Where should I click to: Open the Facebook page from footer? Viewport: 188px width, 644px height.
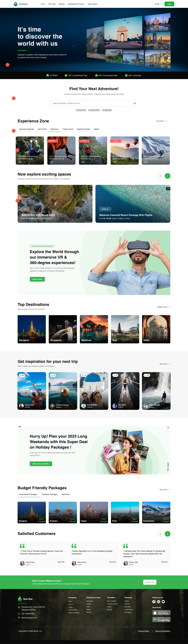click(x=154, y=601)
